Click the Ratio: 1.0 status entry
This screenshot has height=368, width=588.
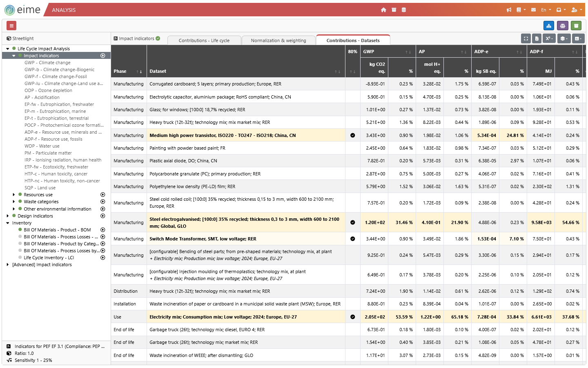tap(24, 353)
